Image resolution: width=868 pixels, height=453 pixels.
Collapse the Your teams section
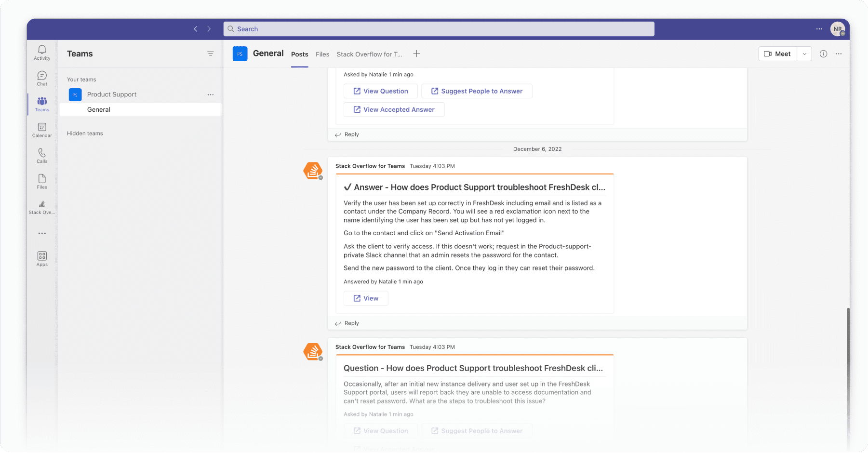81,80
